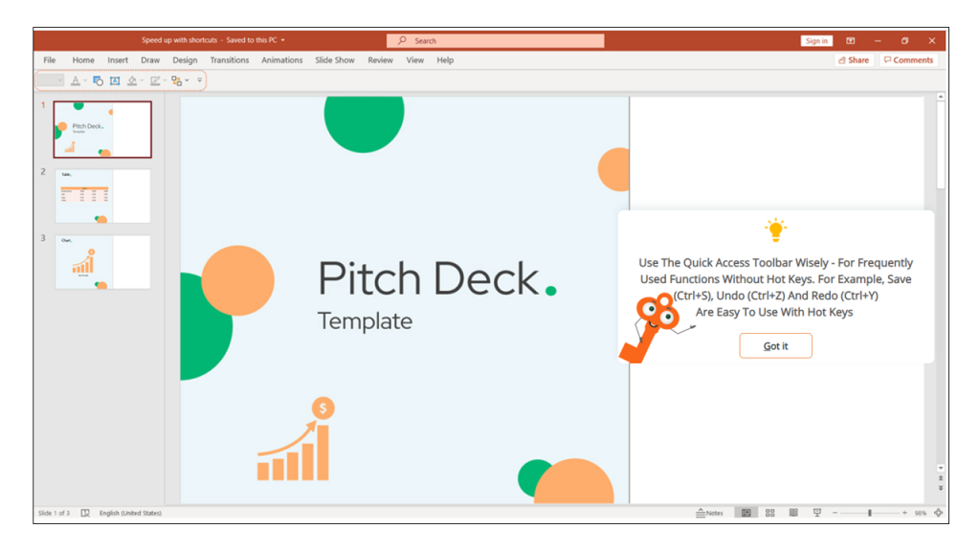Click the Fit slide to current window icon

tap(938, 513)
